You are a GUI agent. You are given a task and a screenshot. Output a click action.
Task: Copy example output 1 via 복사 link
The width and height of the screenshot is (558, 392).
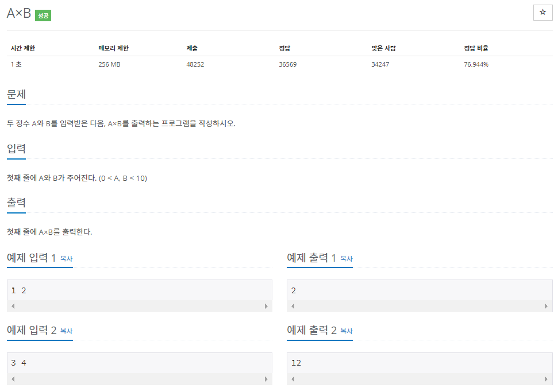347,258
